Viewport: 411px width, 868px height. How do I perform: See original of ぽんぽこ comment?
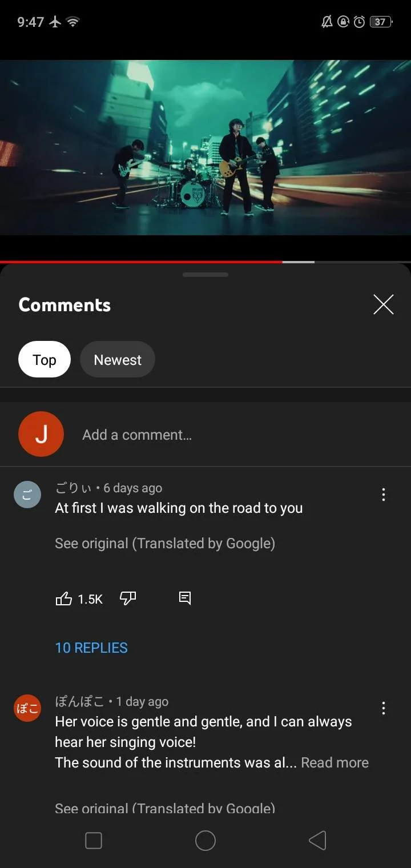point(165,807)
